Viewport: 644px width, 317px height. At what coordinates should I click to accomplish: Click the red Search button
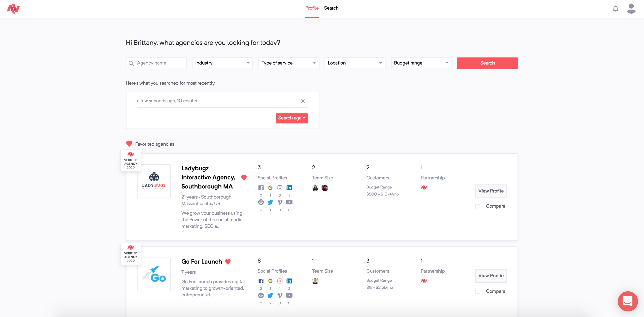(487, 63)
